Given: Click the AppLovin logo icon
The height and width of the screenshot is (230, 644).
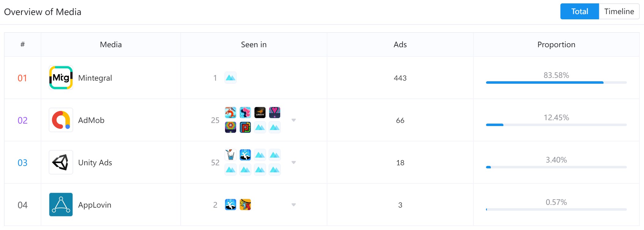Looking at the screenshot, I should tap(61, 205).
